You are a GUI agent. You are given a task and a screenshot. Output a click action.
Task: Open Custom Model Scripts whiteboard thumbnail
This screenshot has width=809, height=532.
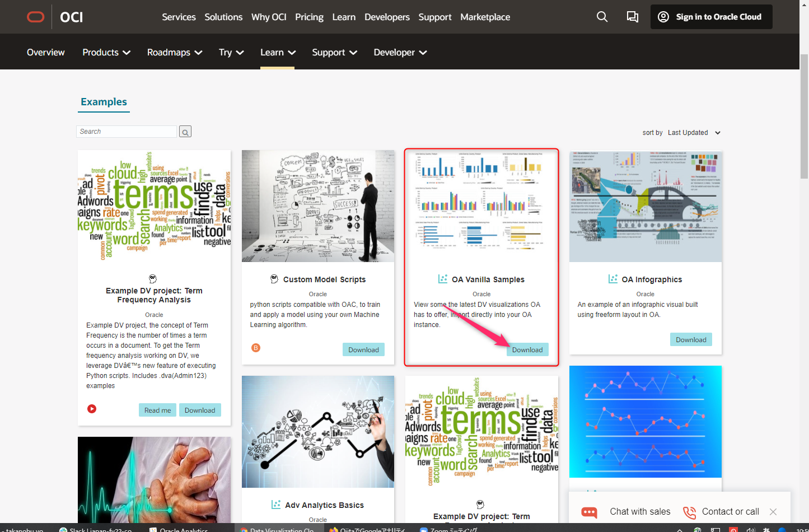pos(318,206)
